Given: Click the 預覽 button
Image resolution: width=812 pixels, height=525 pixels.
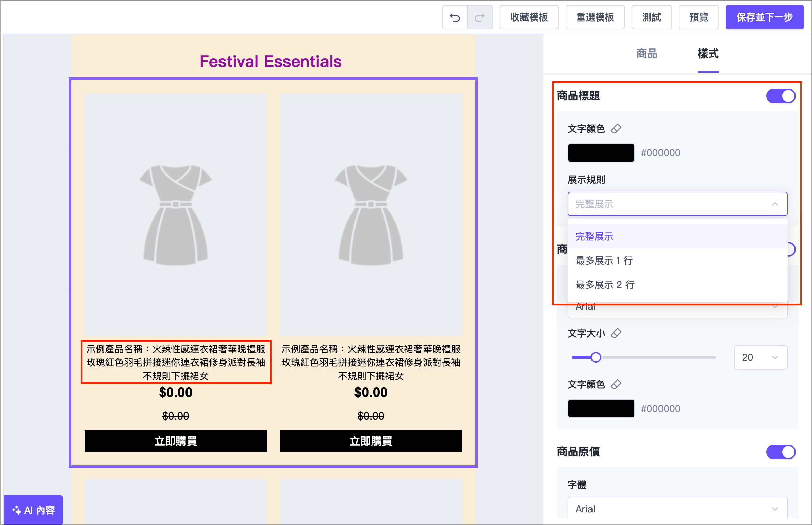Looking at the screenshot, I should click(699, 17).
